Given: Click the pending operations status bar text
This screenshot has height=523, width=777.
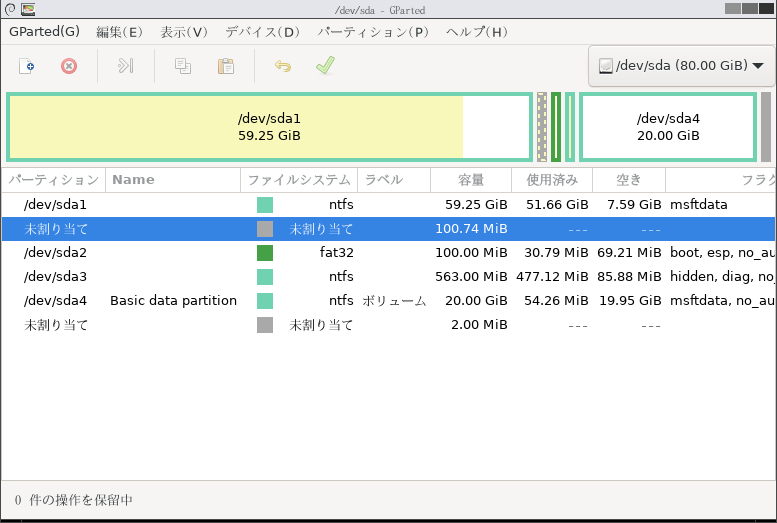Looking at the screenshot, I should point(73,500).
